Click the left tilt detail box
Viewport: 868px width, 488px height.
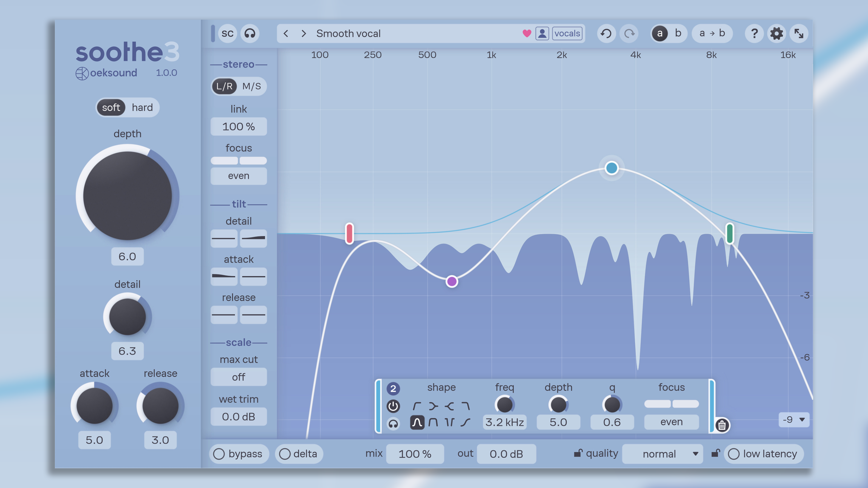[x=224, y=238]
